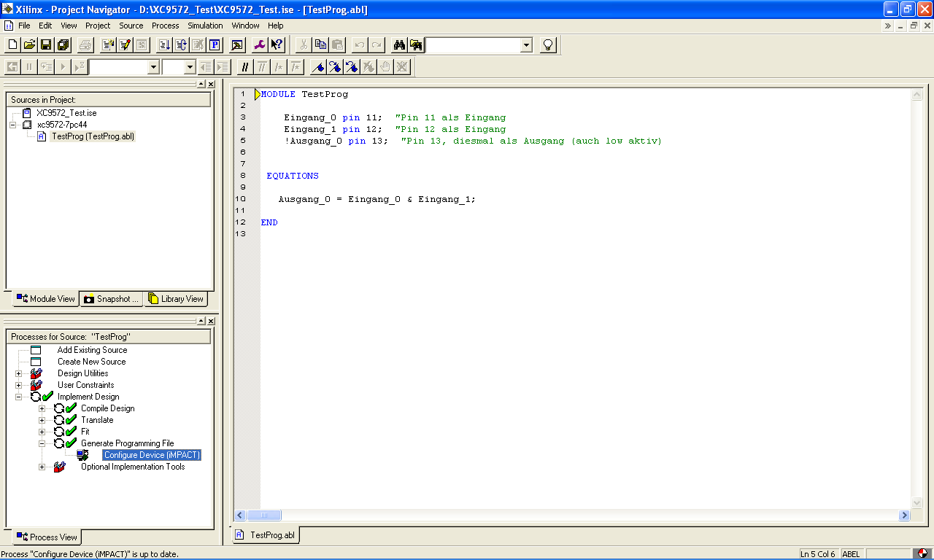This screenshot has height=560, width=934.
Task: Click the blue letter P toolbar icon
Action: pyautogui.click(x=215, y=45)
